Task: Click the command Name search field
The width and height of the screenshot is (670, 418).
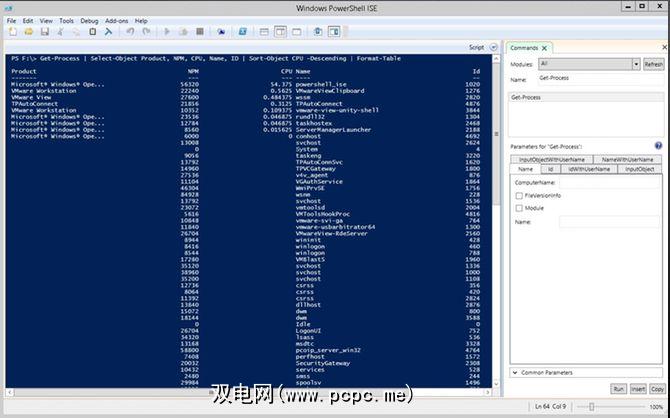Action: [x=601, y=78]
